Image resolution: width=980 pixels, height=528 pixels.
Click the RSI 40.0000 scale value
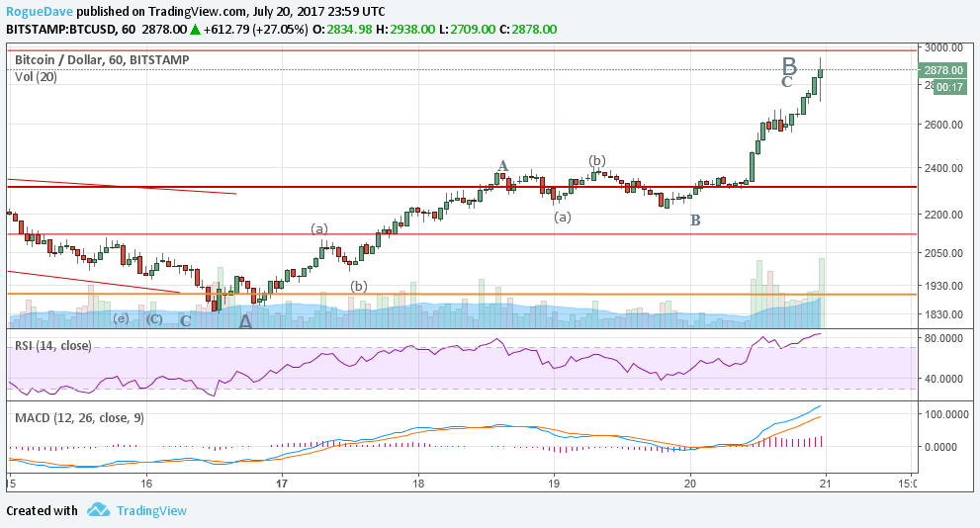pos(943,379)
